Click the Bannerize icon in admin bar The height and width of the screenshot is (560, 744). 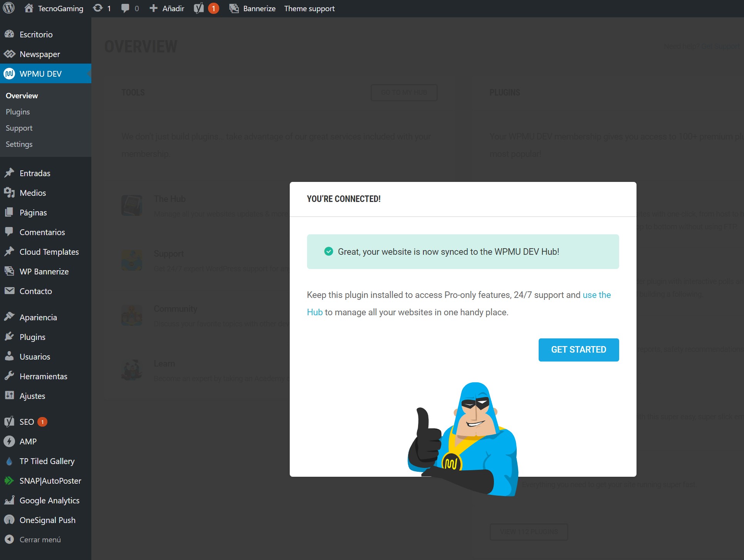coord(234,8)
